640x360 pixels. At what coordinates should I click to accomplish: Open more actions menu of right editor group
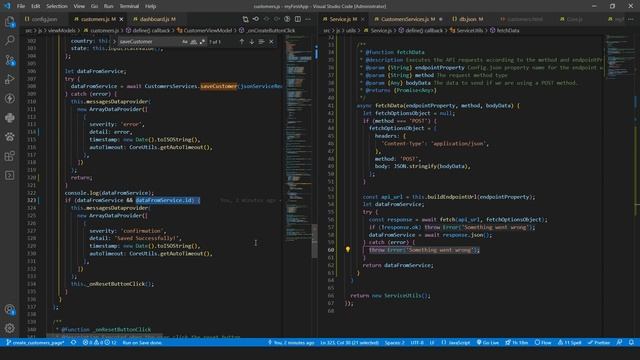(x=631, y=19)
